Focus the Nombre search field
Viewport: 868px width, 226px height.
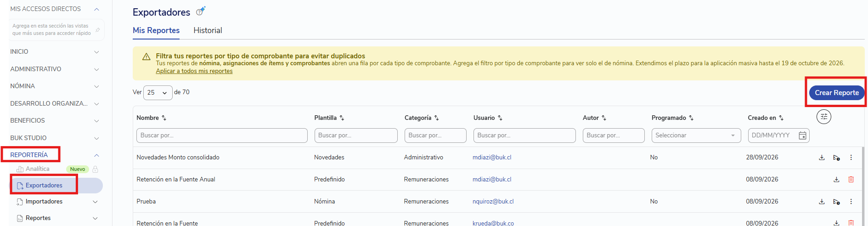point(222,136)
